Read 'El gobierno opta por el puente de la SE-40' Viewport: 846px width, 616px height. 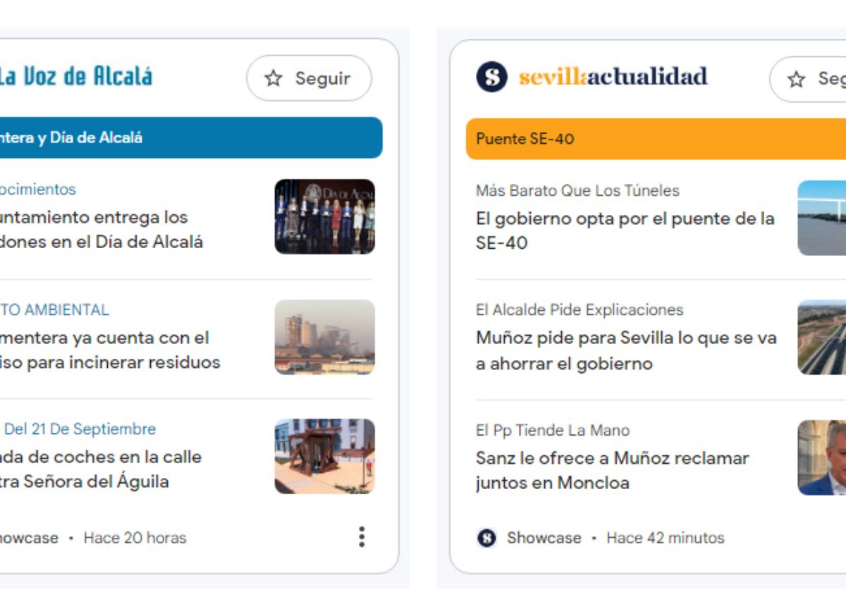(x=625, y=230)
